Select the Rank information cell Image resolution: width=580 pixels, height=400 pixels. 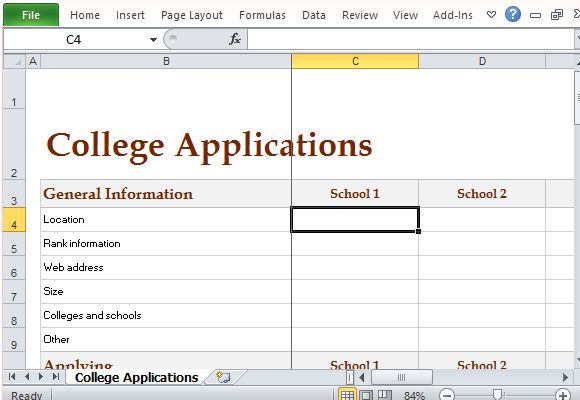(x=166, y=243)
